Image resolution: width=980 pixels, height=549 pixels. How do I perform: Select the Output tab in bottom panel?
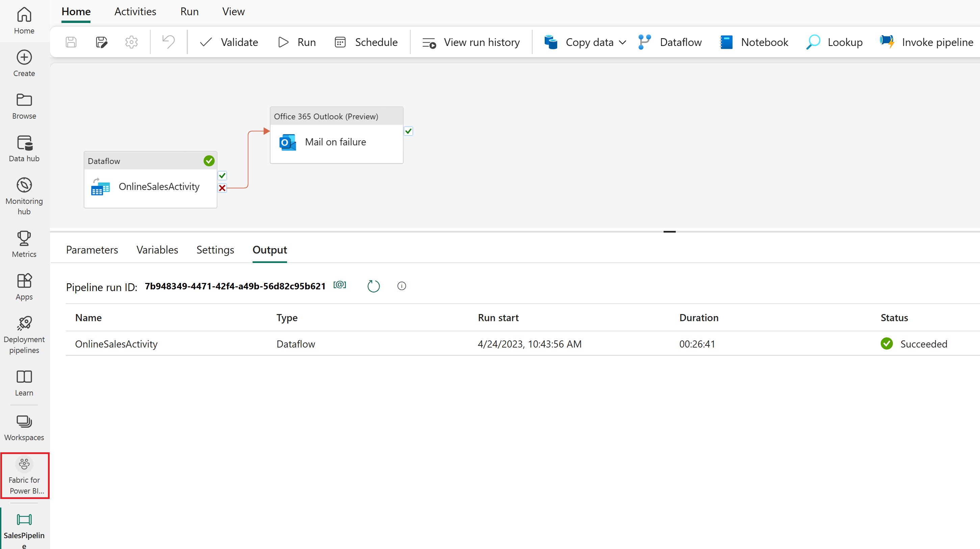click(270, 250)
